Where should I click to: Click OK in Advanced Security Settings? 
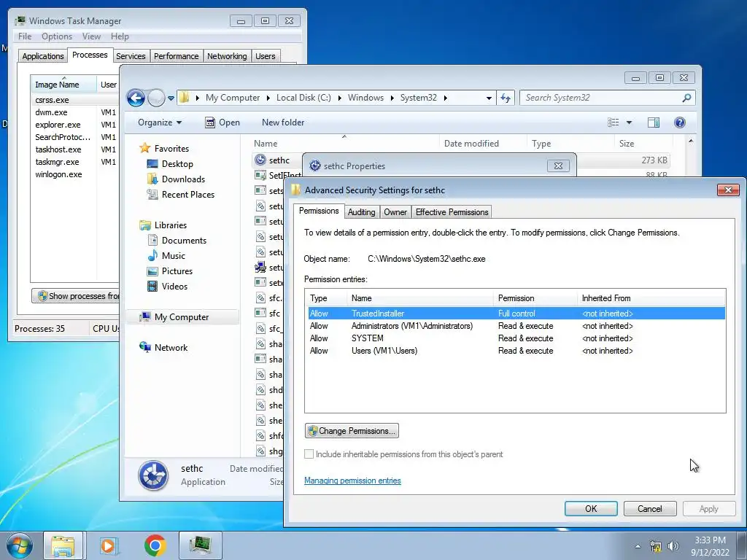pyautogui.click(x=591, y=508)
